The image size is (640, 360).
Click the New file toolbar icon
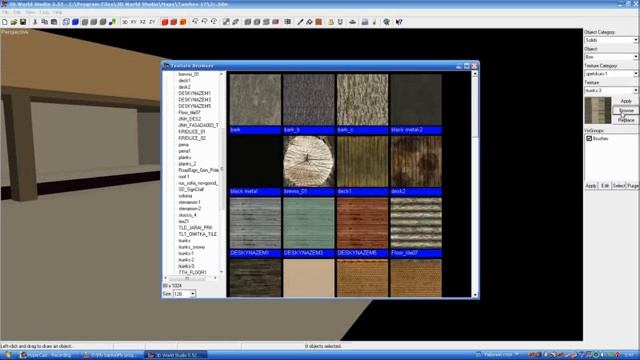(4, 22)
